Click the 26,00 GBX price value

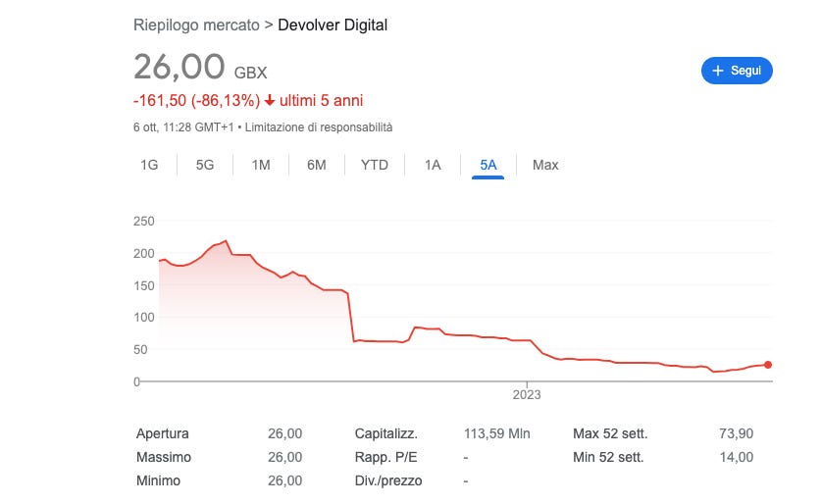(200, 67)
